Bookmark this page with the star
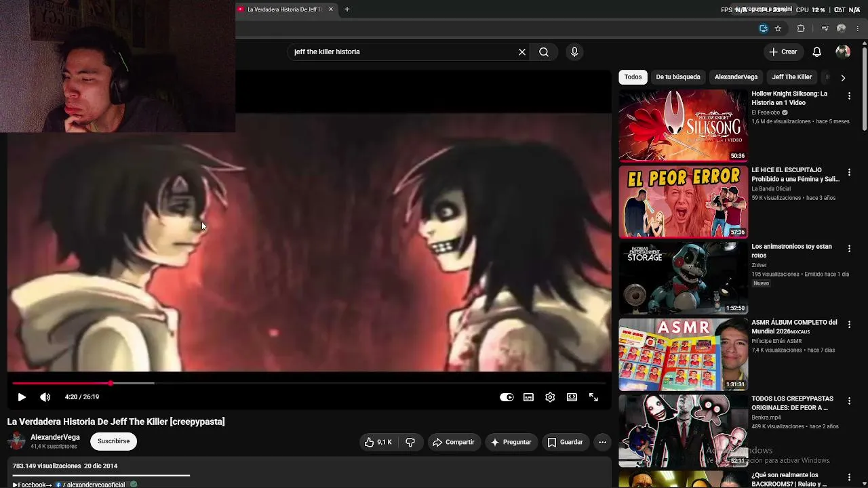 point(778,28)
